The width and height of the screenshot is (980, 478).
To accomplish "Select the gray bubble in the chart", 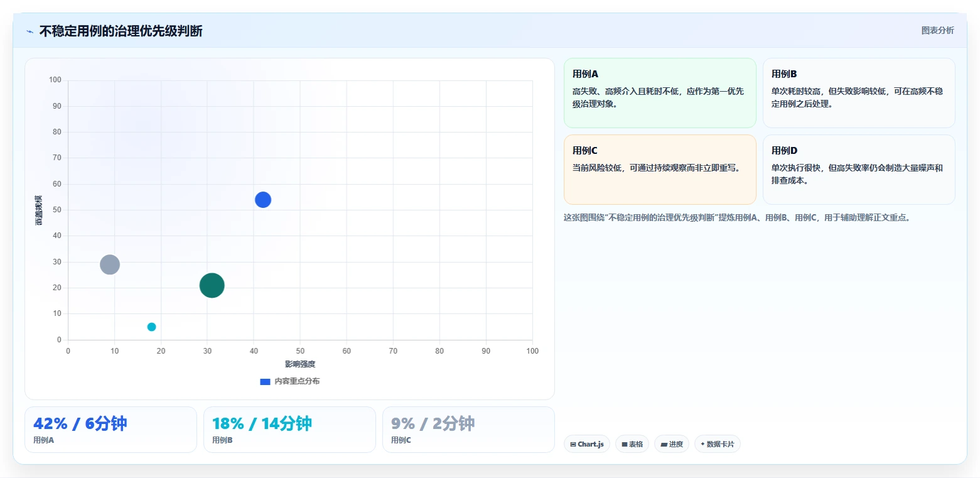I will click(110, 264).
